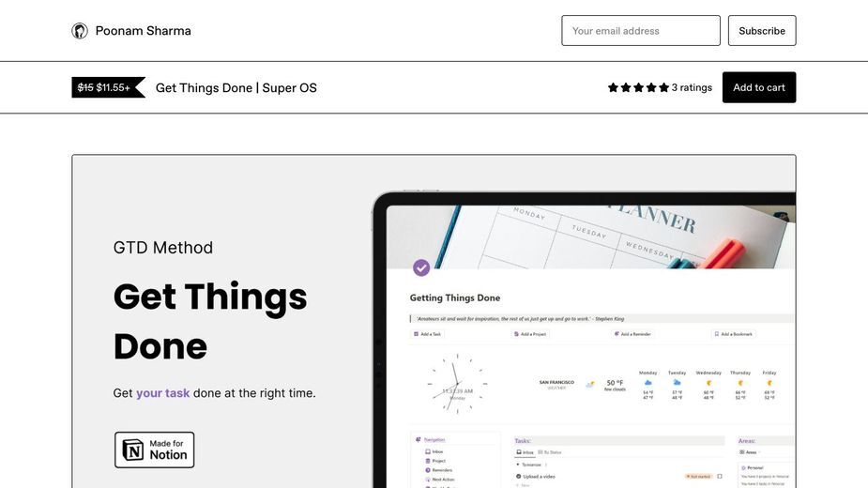Click the Subscribe button
Screen dimensions: 868x488
point(762,30)
